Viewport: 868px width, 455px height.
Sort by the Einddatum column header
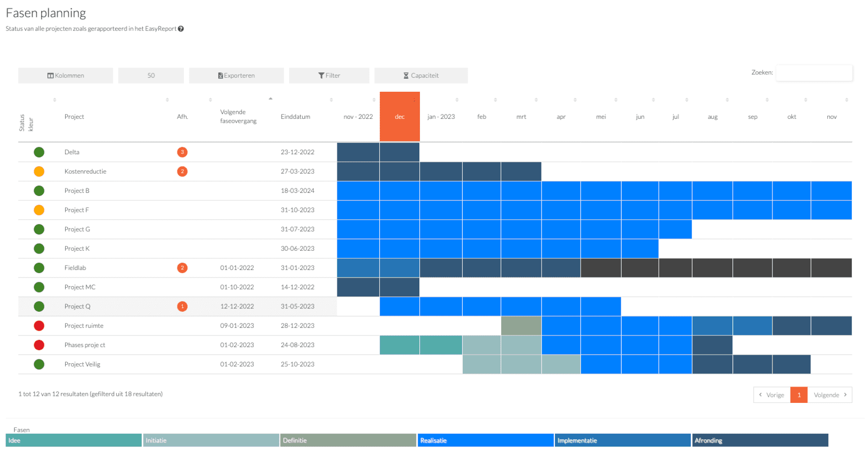[x=295, y=117]
